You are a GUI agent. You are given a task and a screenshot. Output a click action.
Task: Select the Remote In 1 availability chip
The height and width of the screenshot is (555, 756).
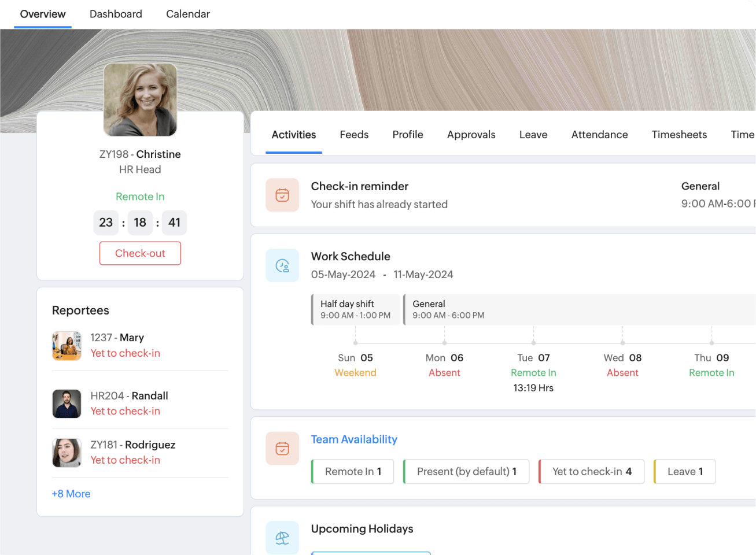pos(353,472)
